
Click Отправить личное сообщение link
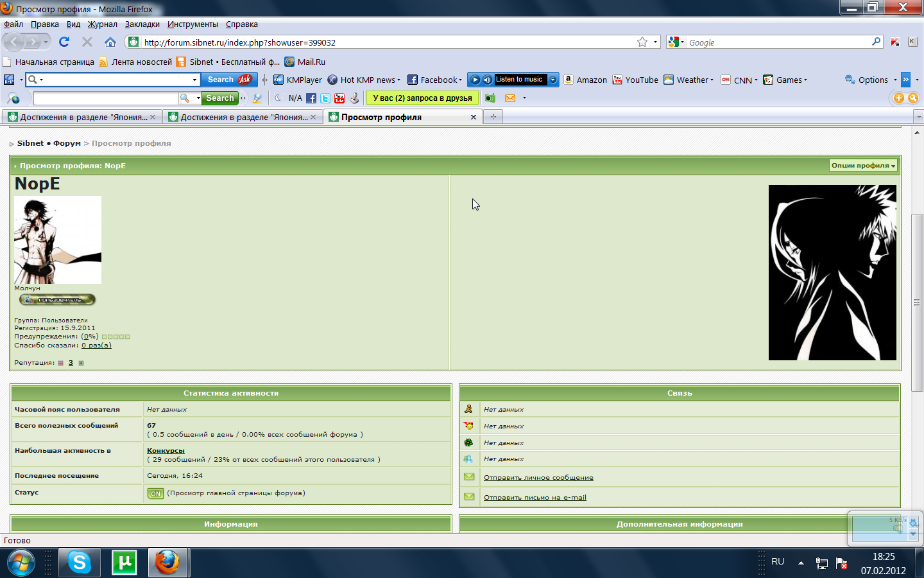pos(538,478)
